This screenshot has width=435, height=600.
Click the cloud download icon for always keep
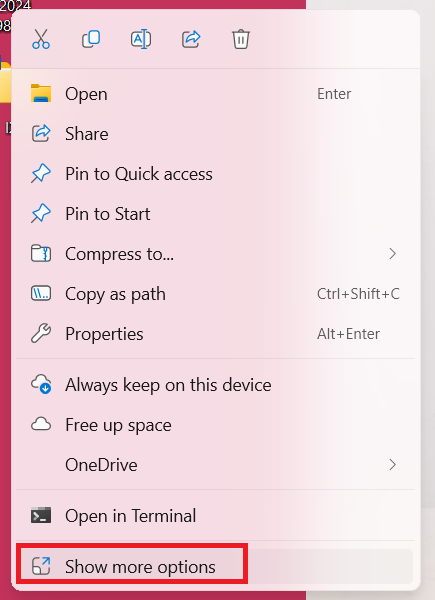pyautogui.click(x=41, y=384)
